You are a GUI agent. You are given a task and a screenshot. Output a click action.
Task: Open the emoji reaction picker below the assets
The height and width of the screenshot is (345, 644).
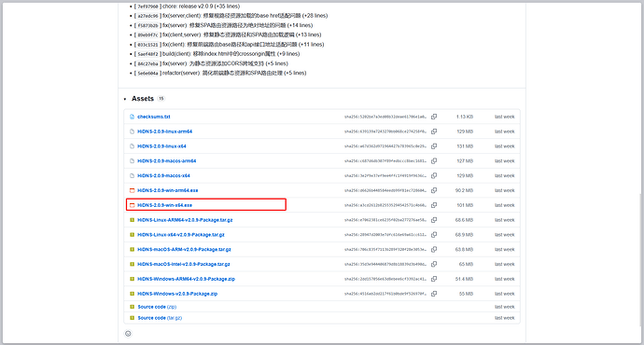(128, 334)
